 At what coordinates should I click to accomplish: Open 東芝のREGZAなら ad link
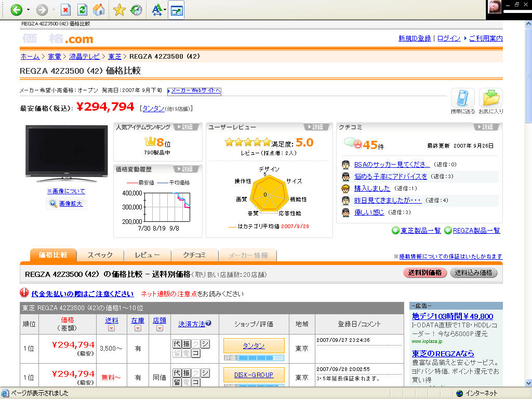(443, 353)
